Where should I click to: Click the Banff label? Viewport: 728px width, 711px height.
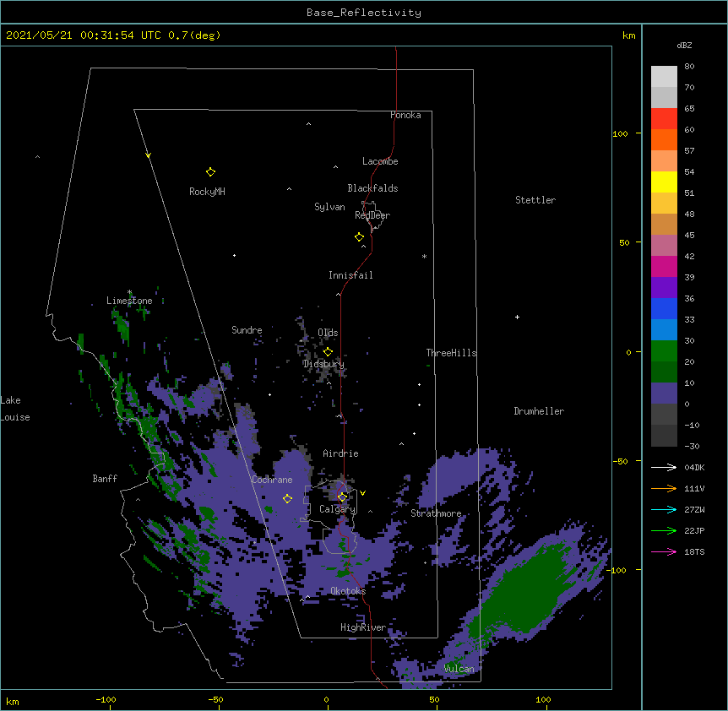[x=105, y=479]
